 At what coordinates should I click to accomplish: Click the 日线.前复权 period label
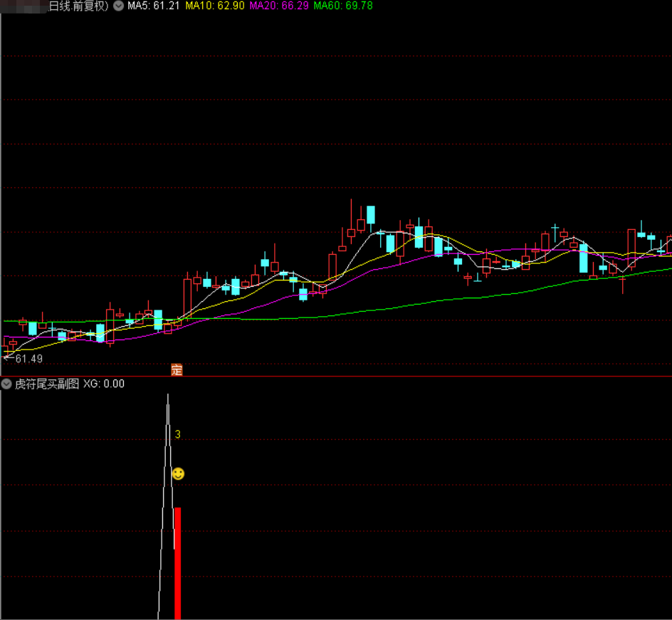click(79, 6)
